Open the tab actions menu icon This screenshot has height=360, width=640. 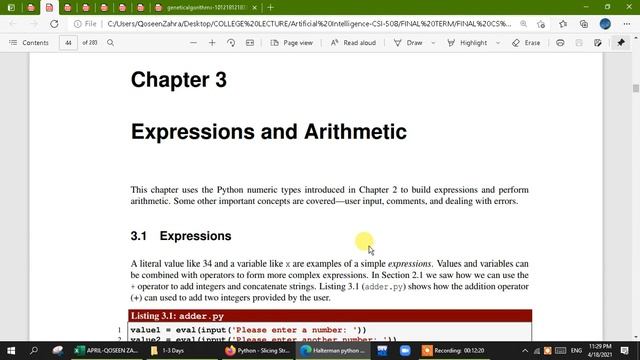coord(11,7)
